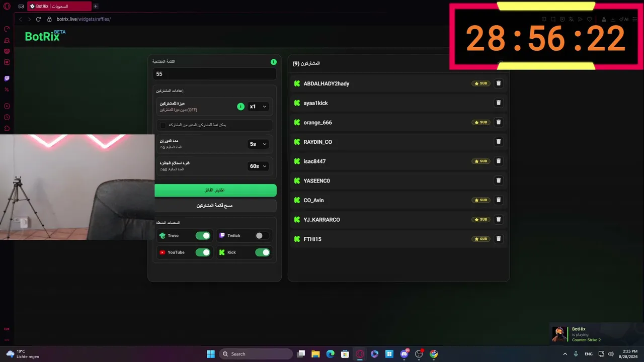Viewport: 644px width, 362px height.
Task: Click the Windows Start button
Action: (x=211, y=354)
